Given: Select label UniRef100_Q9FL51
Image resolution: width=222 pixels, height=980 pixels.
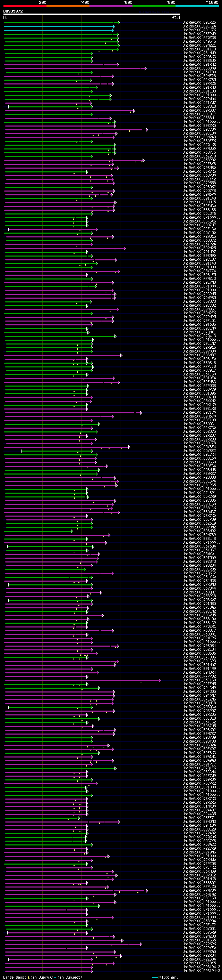Looking at the screenshot, I should coord(199,321).
